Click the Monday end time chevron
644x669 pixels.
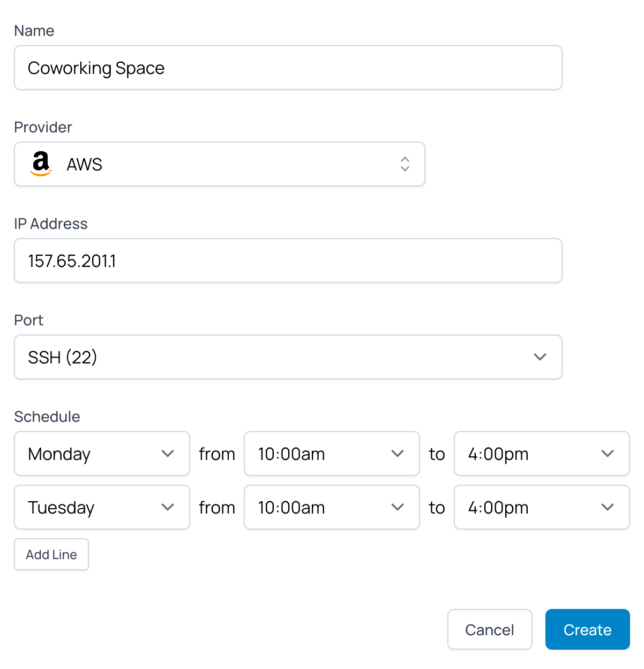click(608, 454)
